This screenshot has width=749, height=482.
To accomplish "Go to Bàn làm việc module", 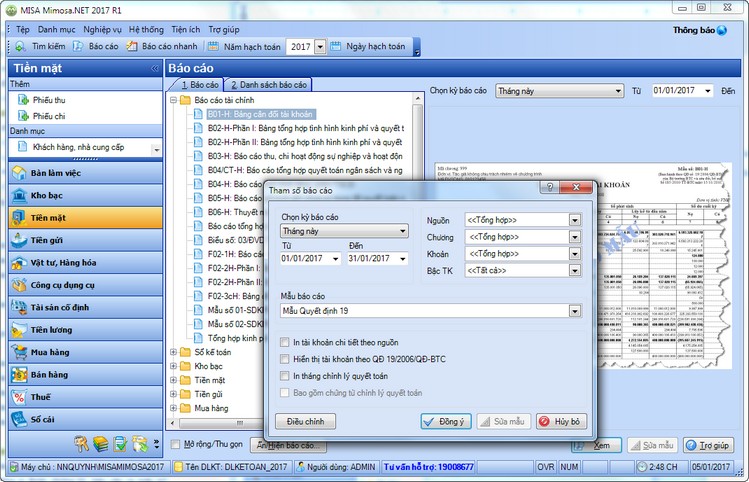I will [x=86, y=173].
